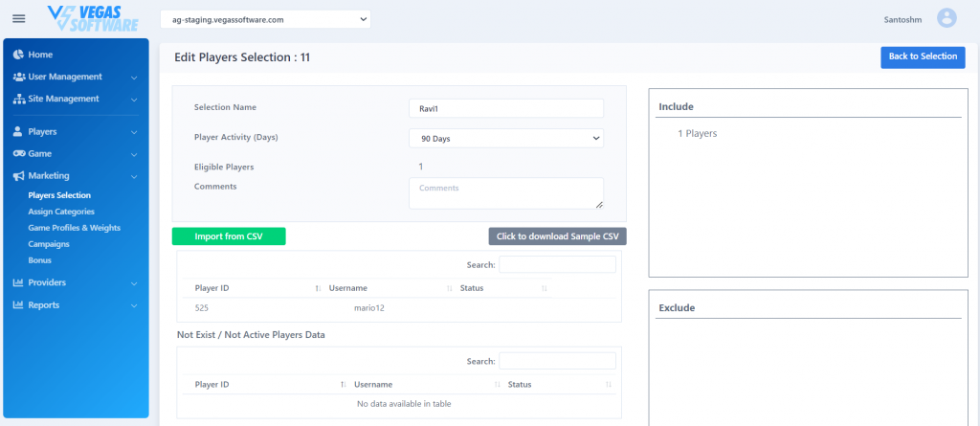
Task: Focus the Search box in Not Exist table
Action: point(558,361)
